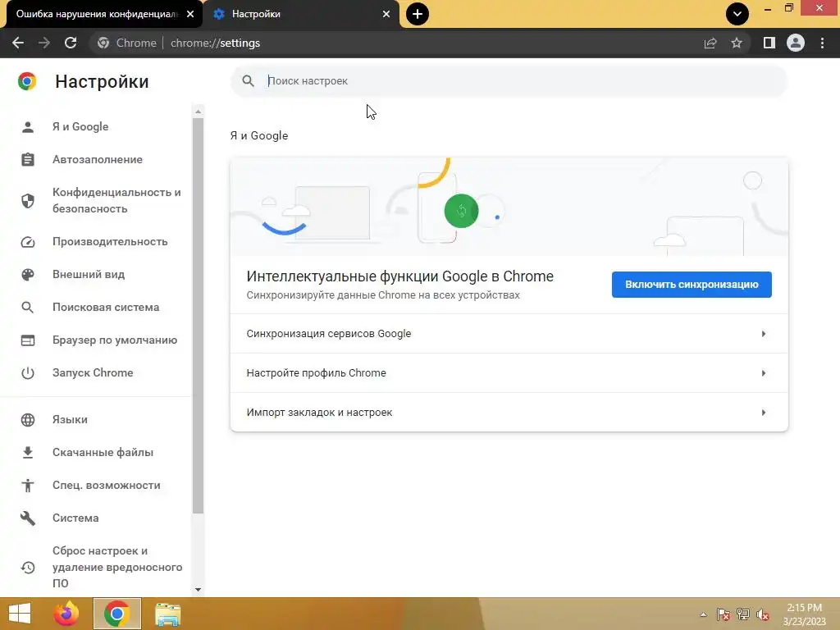840x630 pixels.
Task: Click the accessibility icon for Спец. возможности
Action: [x=28, y=486]
